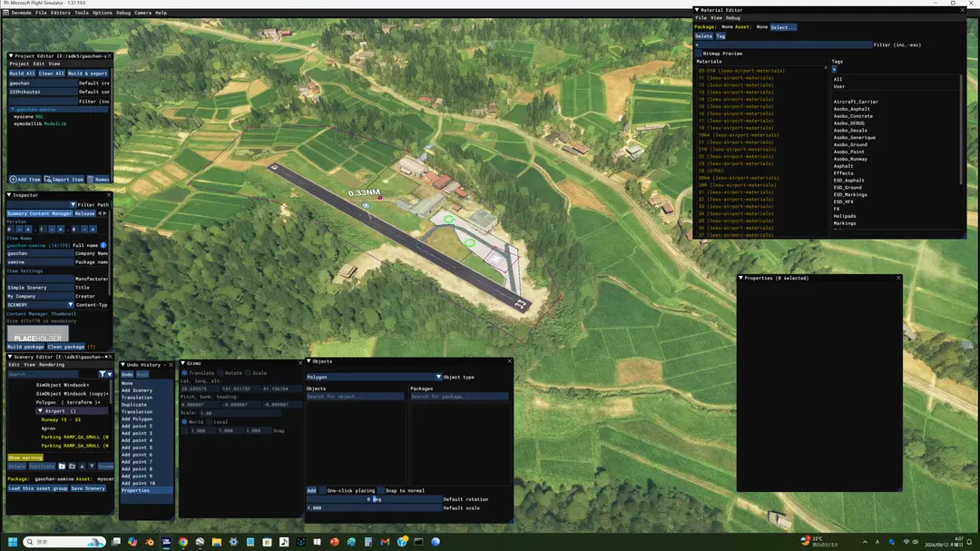
Task: Close the Objects panel
Action: [x=509, y=361]
